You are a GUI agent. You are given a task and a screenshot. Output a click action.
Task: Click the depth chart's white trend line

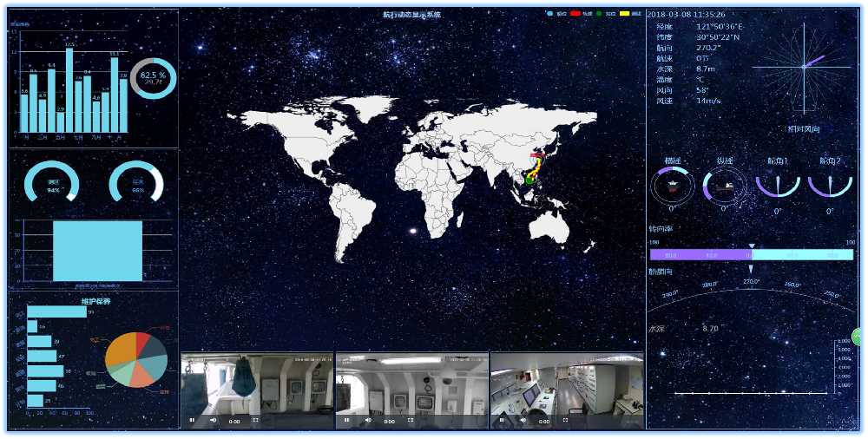pyautogui.click(x=751, y=393)
